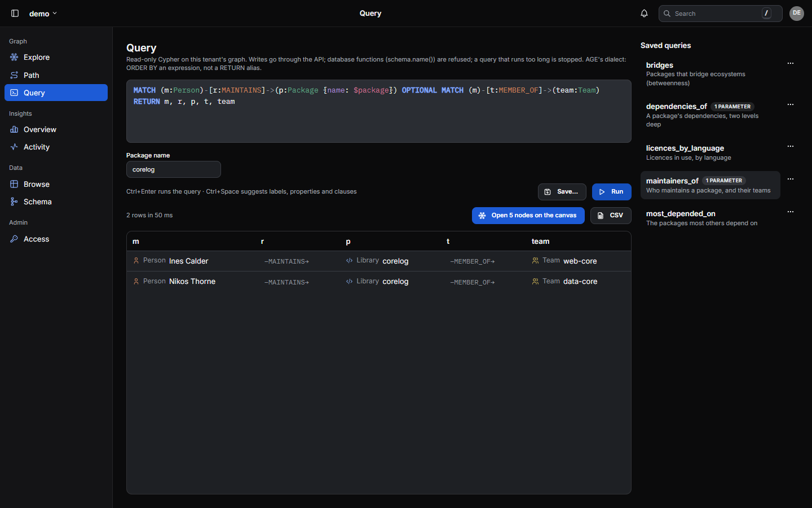This screenshot has height=508, width=812.
Task: Open the demo tenant dropdown
Action: [43, 14]
